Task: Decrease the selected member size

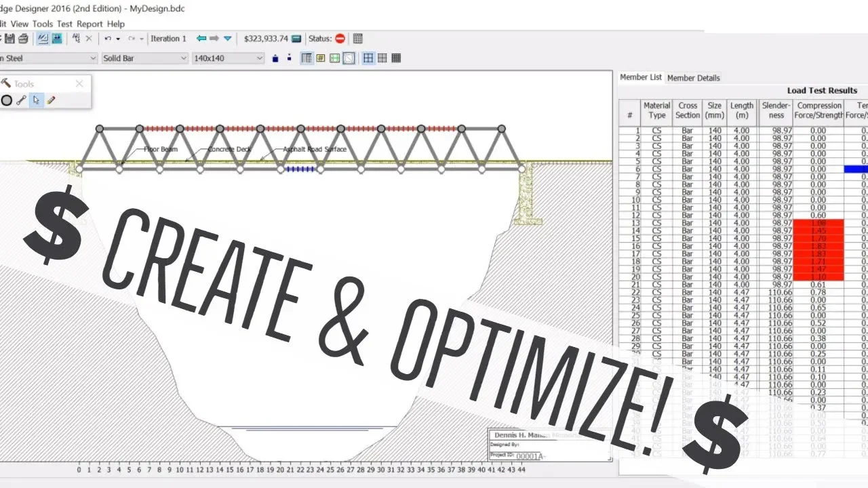Action: pos(290,58)
